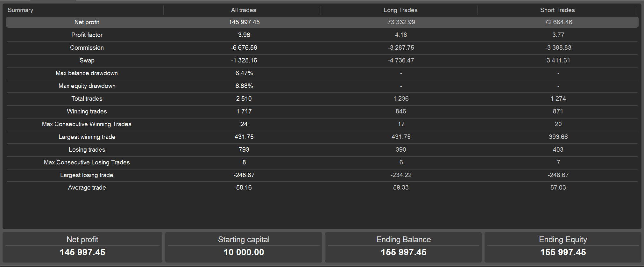
Task: Click the Total trades row
Action: click(87, 98)
